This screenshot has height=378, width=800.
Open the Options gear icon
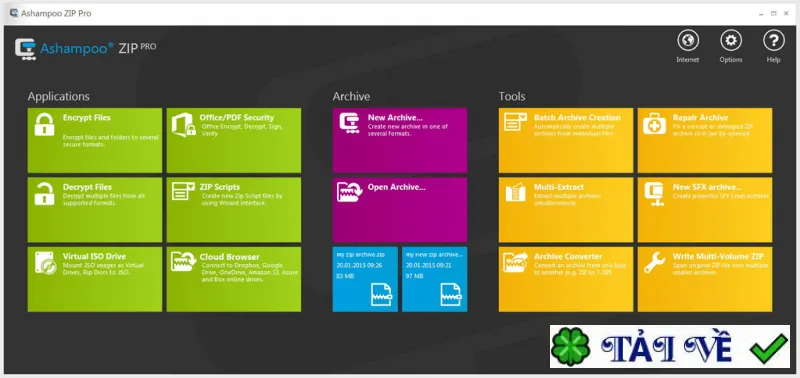731,40
